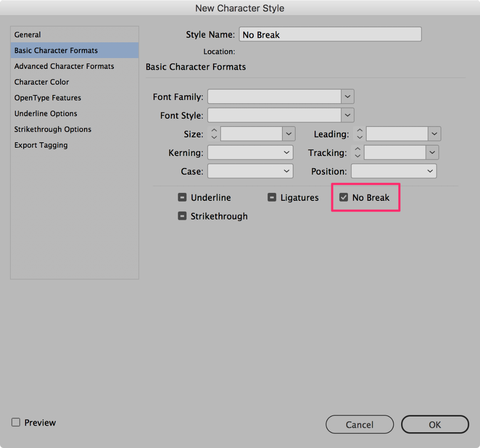Expand the Font Style dropdown

tap(348, 115)
